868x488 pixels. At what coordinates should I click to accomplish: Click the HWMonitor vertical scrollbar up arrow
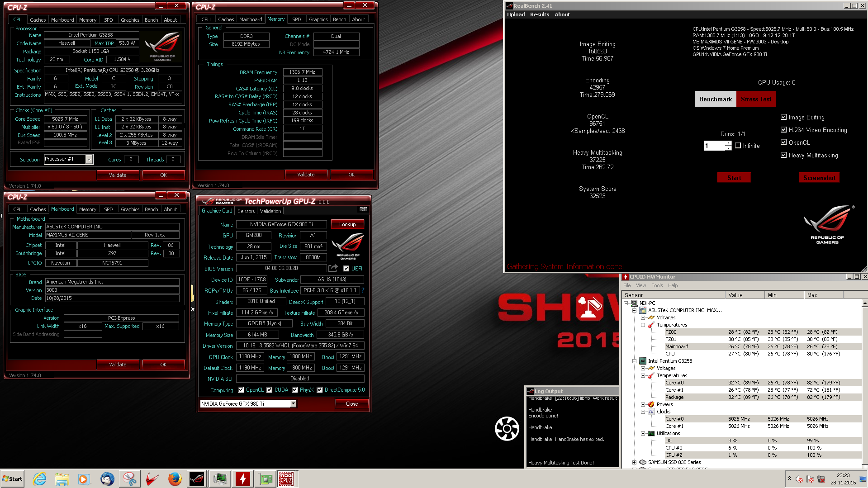(x=864, y=303)
